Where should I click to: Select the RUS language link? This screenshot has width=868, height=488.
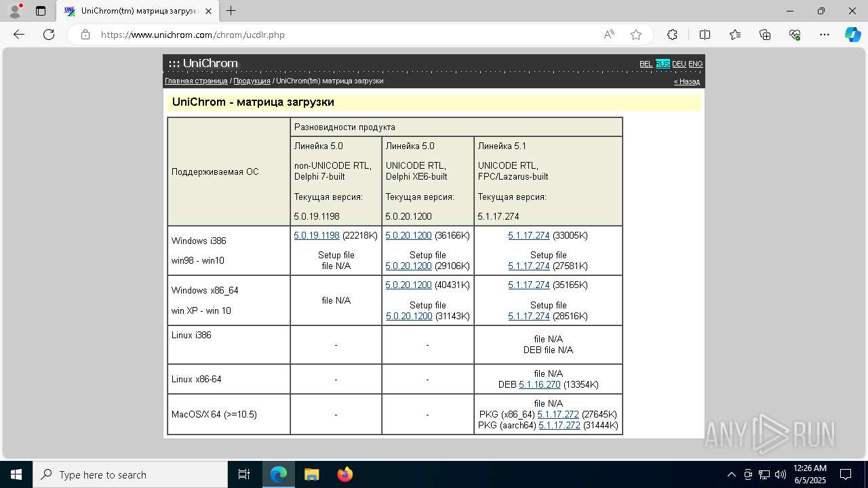pos(663,64)
